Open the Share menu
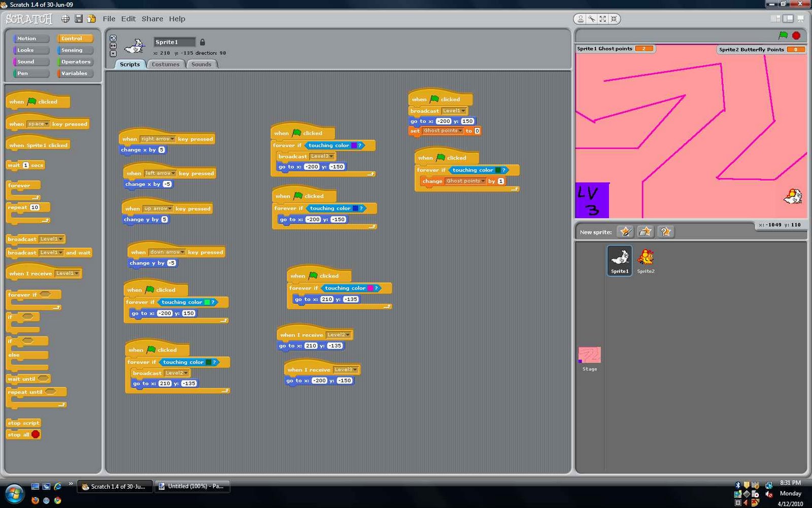812x508 pixels. click(152, 19)
